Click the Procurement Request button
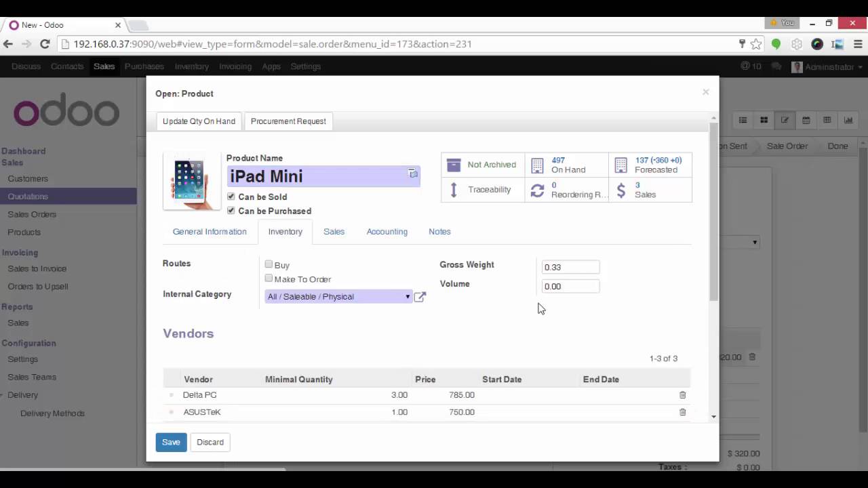Screen dimensions: 868x488 point(288,121)
